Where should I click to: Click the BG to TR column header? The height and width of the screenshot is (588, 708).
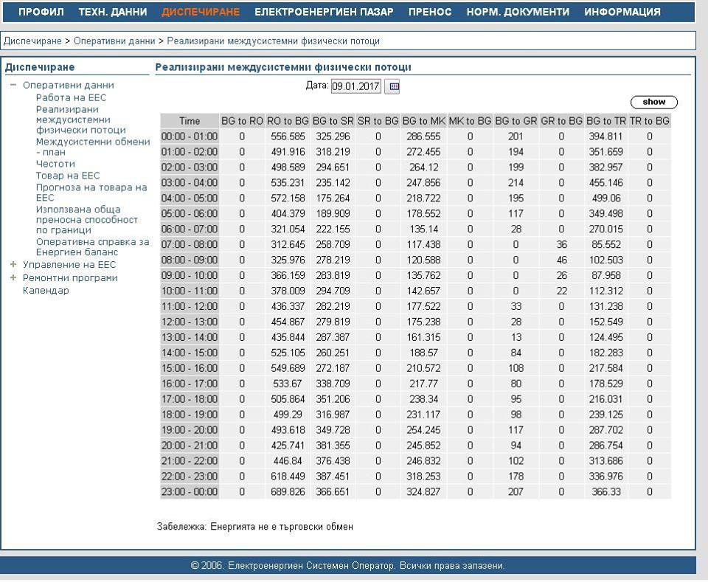[606, 121]
